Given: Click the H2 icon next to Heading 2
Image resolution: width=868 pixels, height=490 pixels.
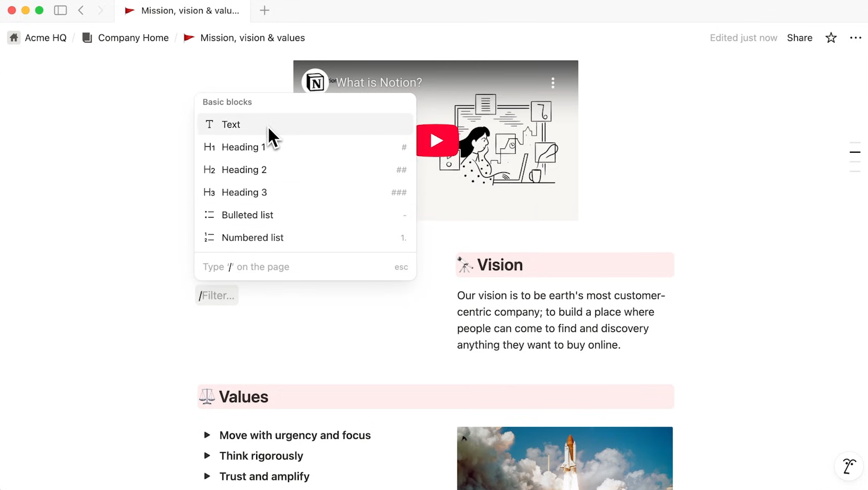Looking at the screenshot, I should click(209, 170).
